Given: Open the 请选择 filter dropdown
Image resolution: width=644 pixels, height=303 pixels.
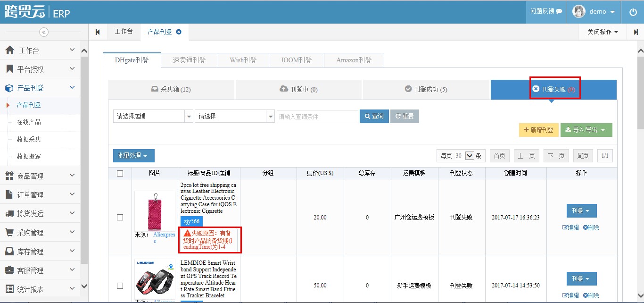Looking at the screenshot, I should point(234,116).
